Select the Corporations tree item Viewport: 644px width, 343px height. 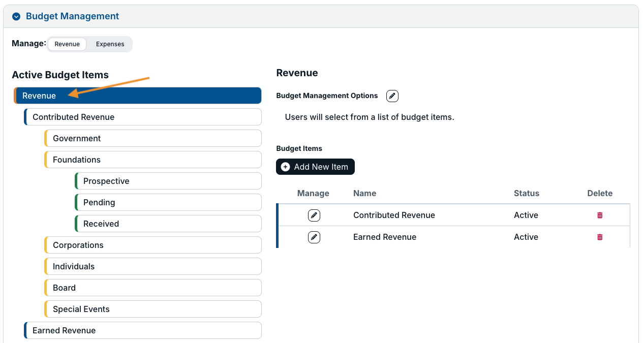tap(153, 245)
